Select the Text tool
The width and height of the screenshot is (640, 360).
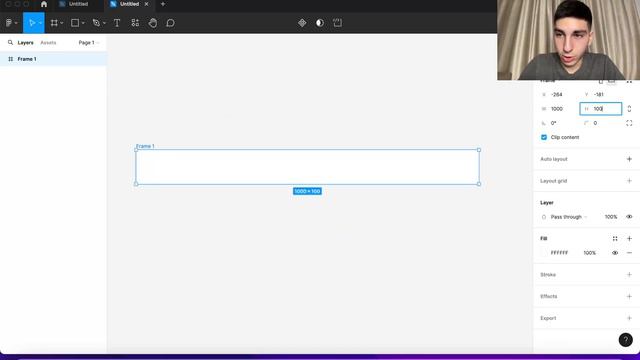(117, 23)
